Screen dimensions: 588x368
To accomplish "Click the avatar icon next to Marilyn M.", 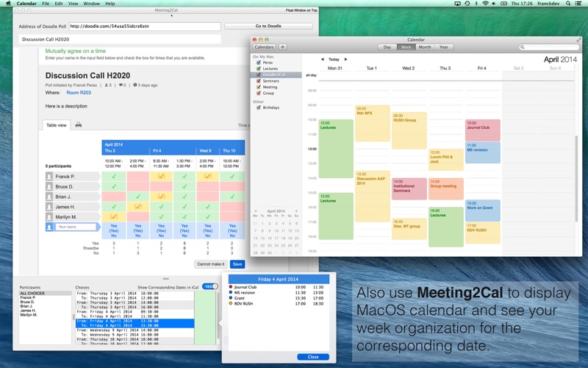I will tap(49, 216).
